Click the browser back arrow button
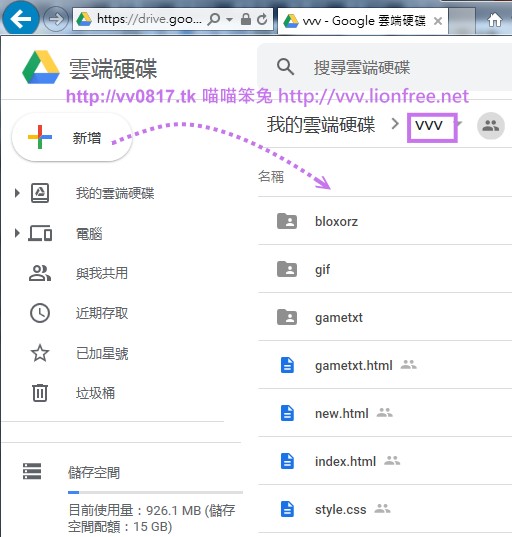Viewport: 512px width, 537px height. pyautogui.click(x=21, y=18)
